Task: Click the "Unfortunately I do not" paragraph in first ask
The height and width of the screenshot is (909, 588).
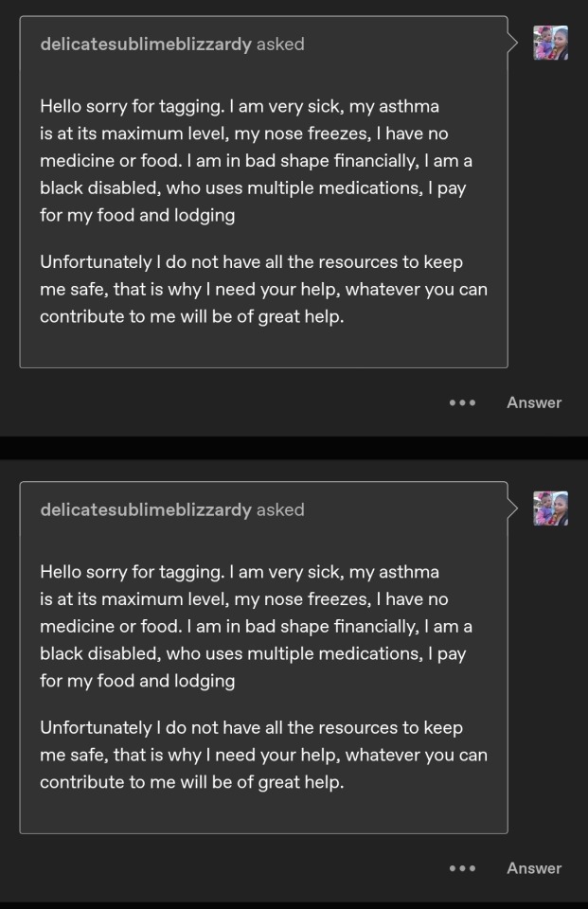Action: click(263, 289)
